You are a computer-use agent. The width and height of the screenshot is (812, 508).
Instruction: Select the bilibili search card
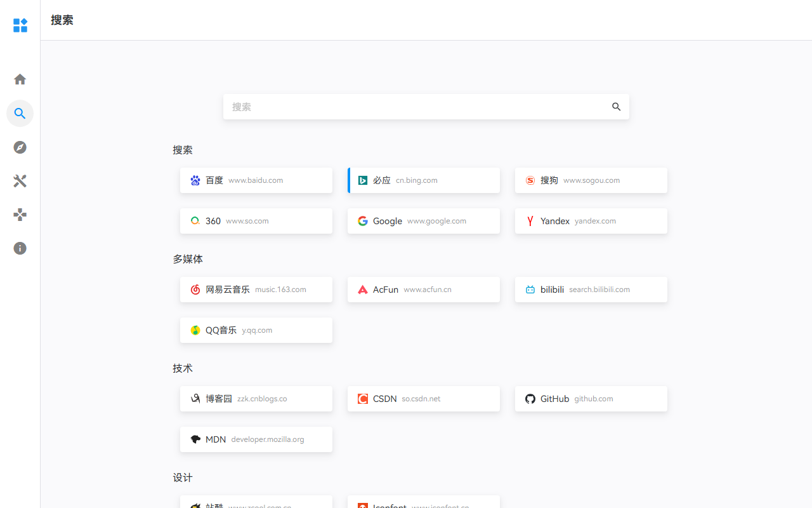[x=591, y=290]
